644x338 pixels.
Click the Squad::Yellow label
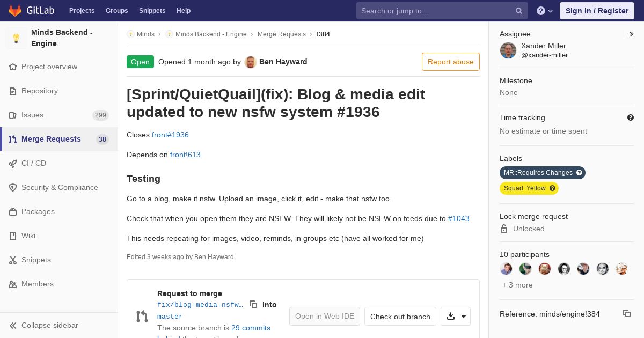529,188
